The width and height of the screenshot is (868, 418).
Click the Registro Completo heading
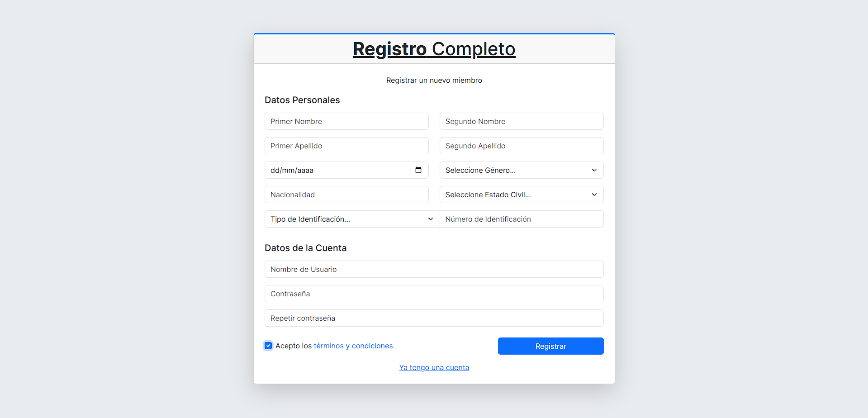[434, 49]
